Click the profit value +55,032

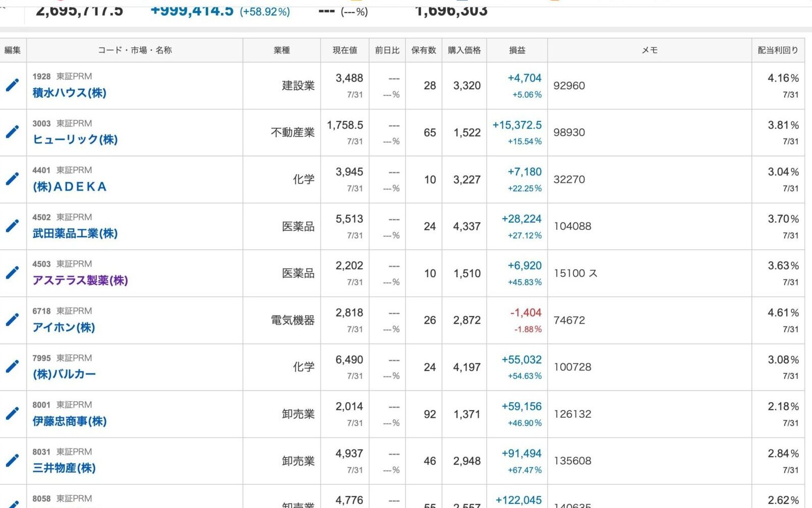(521, 359)
